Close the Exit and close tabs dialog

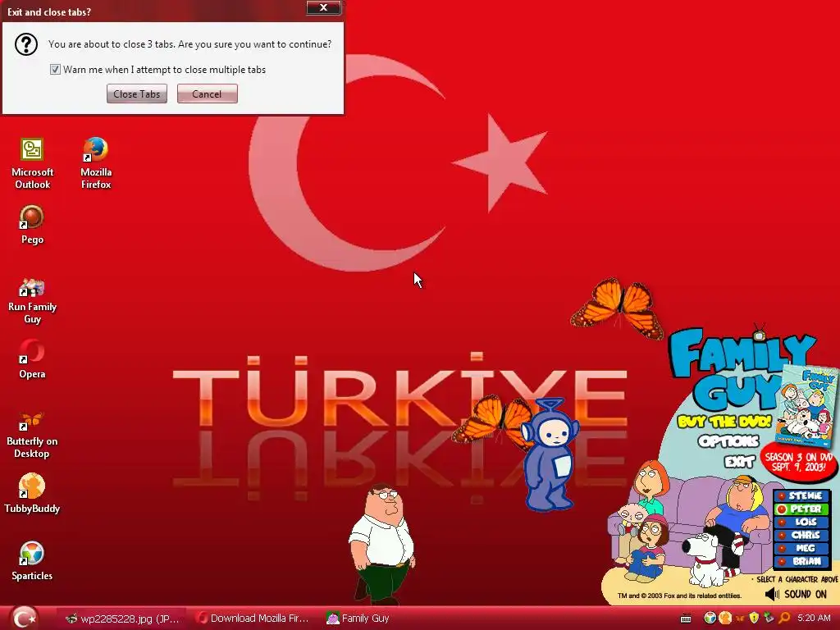click(323, 7)
